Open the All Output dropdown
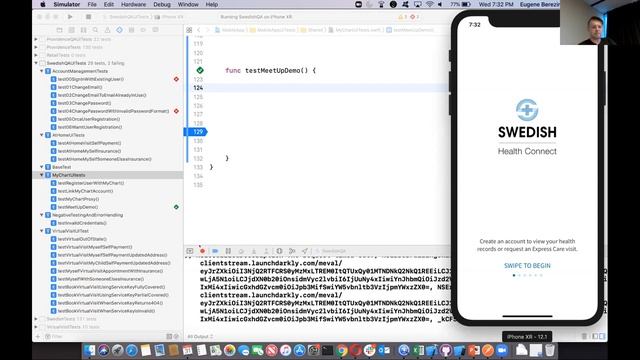 pos(200,337)
